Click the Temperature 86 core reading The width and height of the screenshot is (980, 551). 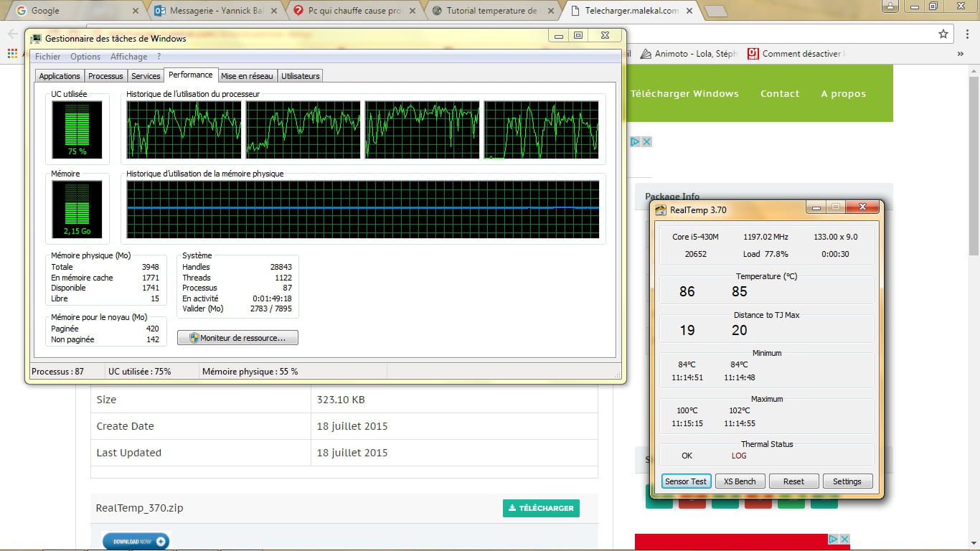click(x=687, y=291)
